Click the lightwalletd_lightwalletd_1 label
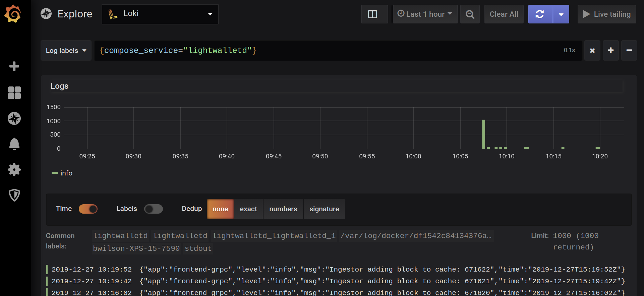 tap(274, 236)
